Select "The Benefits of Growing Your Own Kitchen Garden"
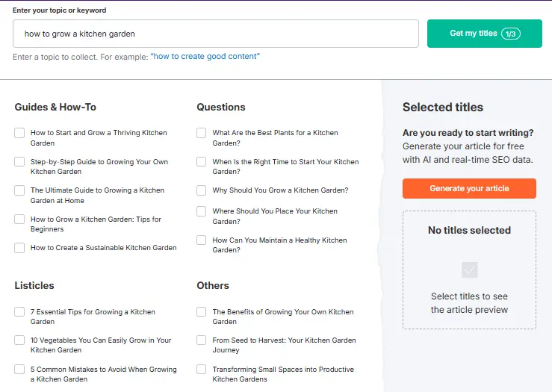 [202, 312]
